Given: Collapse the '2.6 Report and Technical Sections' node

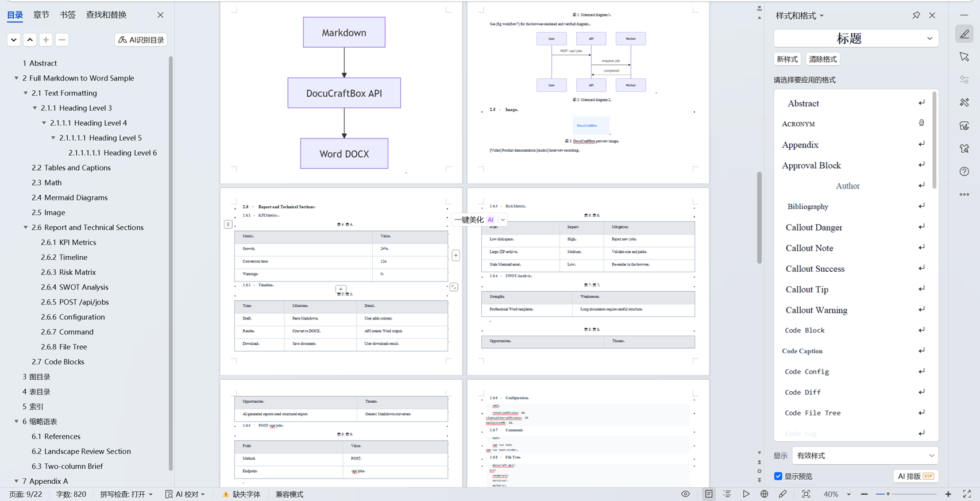Looking at the screenshot, I should pyautogui.click(x=26, y=228).
